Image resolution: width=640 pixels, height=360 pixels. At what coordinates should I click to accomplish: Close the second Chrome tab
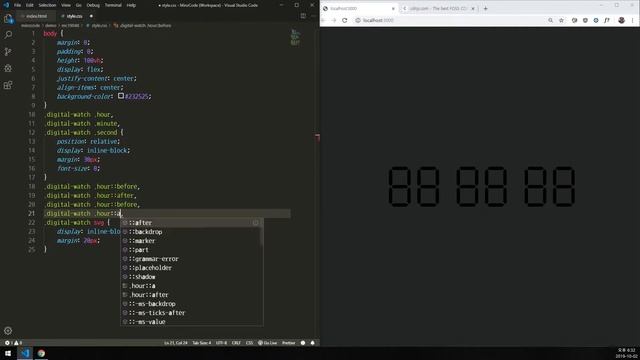click(473, 9)
